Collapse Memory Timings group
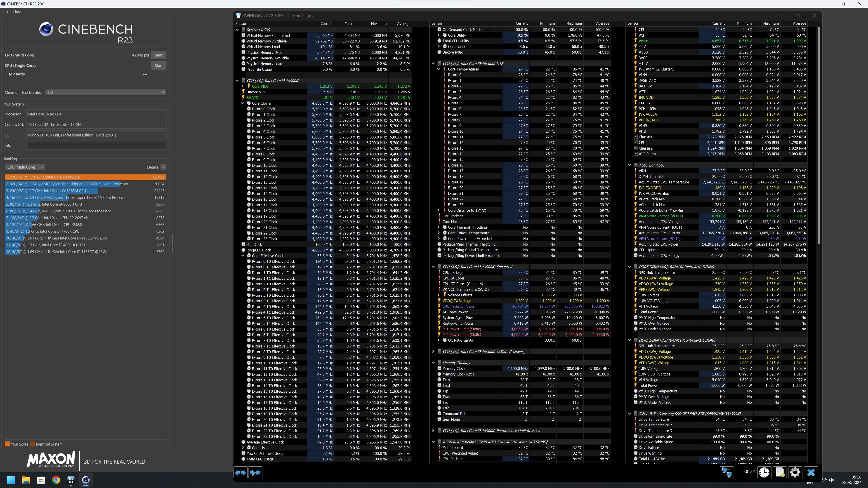 [433, 363]
